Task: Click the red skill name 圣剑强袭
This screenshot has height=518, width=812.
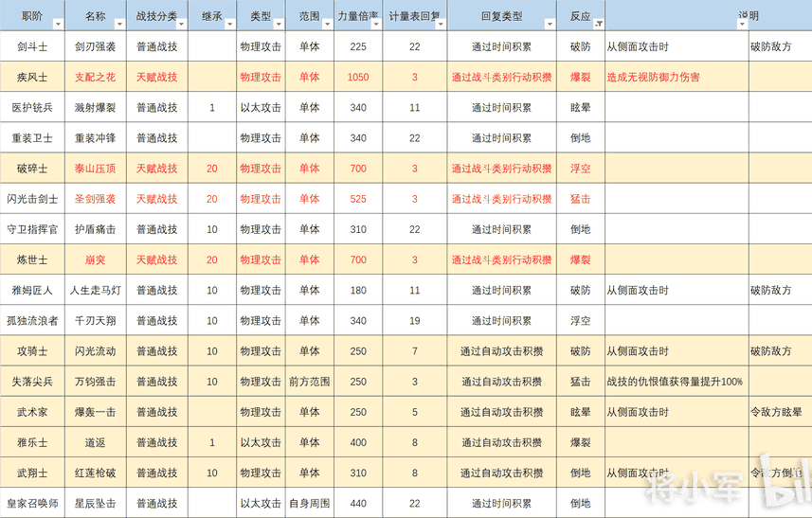Action: click(96, 199)
